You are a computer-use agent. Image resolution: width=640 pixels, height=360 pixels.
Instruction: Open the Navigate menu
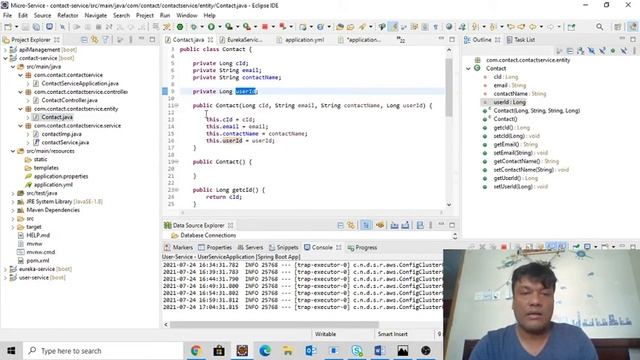pyautogui.click(x=96, y=15)
